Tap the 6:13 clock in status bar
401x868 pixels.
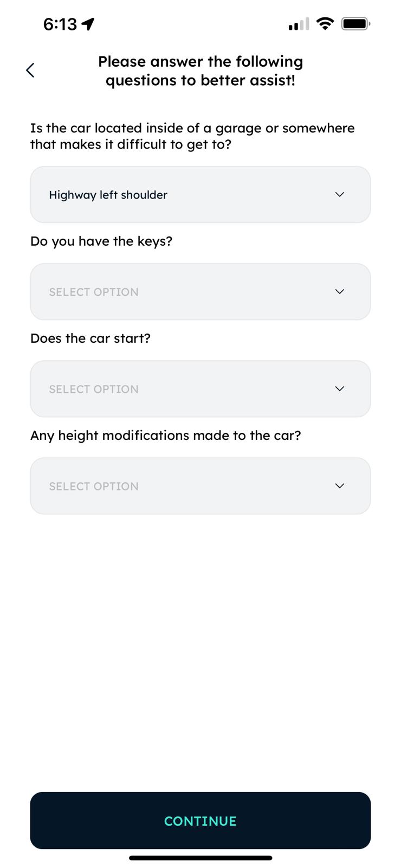60,24
